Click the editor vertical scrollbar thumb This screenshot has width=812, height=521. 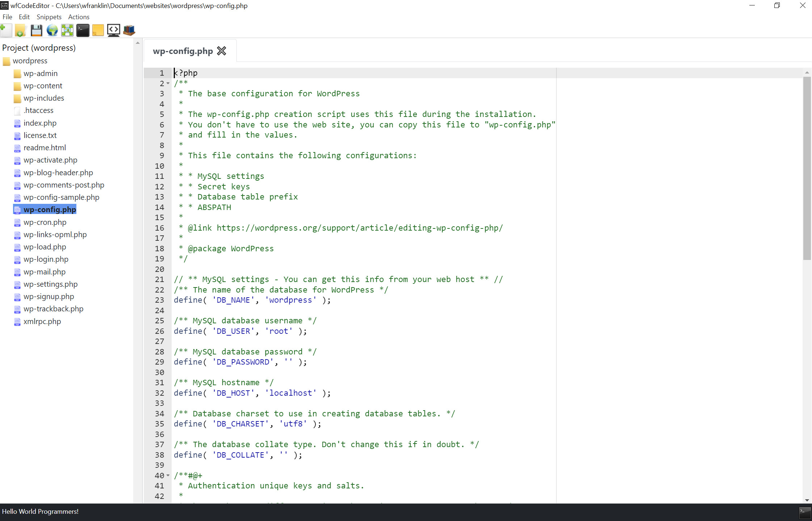click(807, 168)
